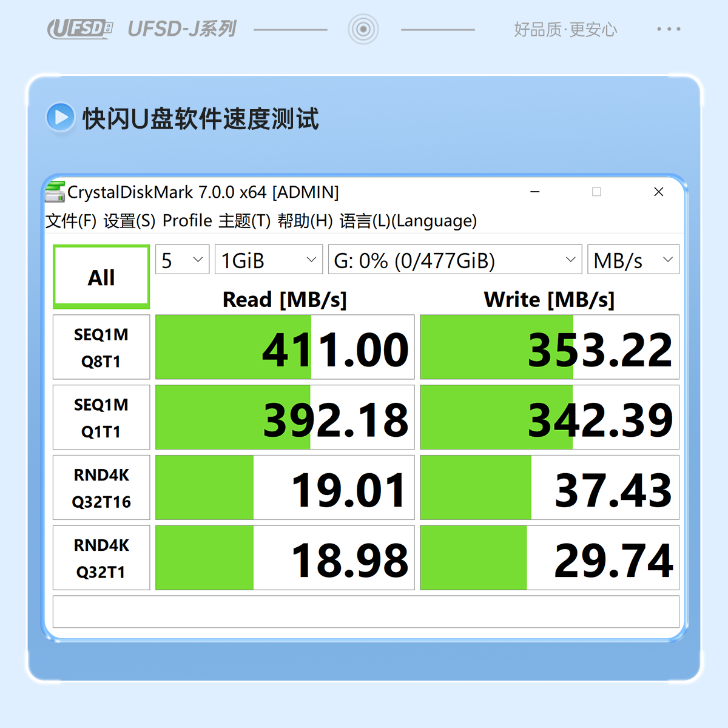Run the SEQ1M Q8T1 test
The image size is (728, 728).
point(101,348)
